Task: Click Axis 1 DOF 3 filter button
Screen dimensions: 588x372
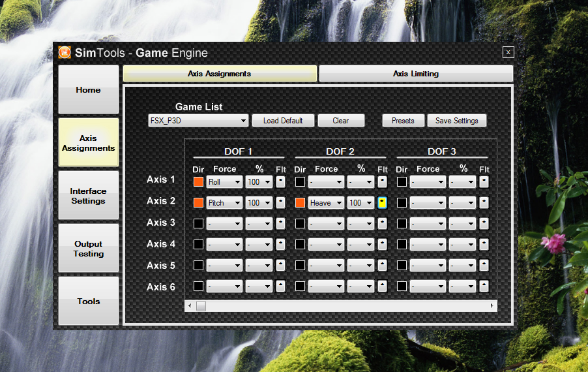Action: [x=484, y=181]
